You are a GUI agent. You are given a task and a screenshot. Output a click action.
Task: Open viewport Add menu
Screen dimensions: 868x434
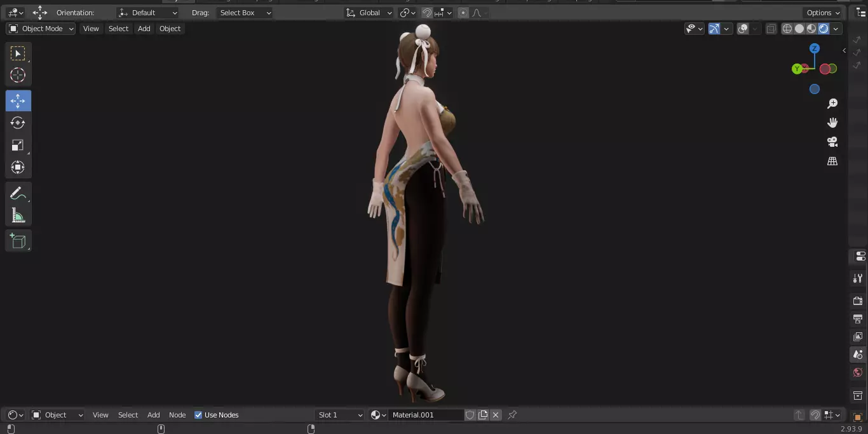tap(144, 29)
